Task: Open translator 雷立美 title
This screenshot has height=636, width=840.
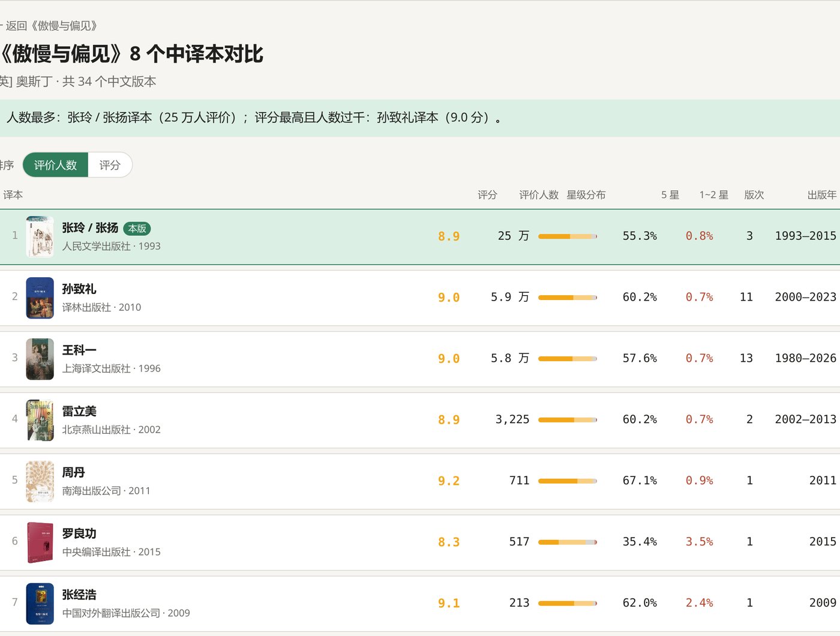Action: (79, 412)
